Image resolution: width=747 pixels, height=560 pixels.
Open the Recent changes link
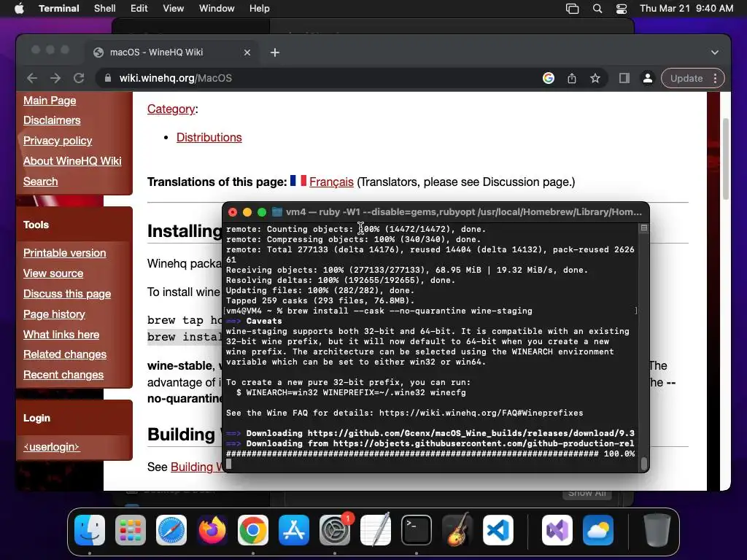pyautogui.click(x=63, y=375)
